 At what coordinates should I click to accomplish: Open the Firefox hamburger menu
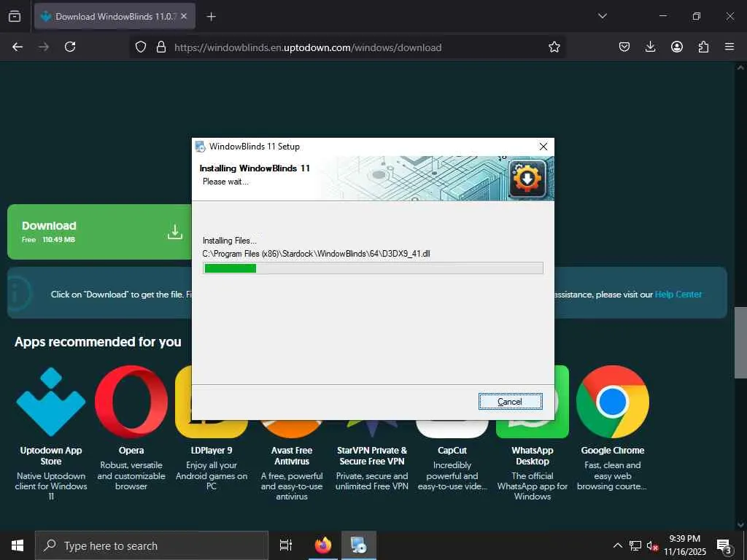click(x=729, y=47)
